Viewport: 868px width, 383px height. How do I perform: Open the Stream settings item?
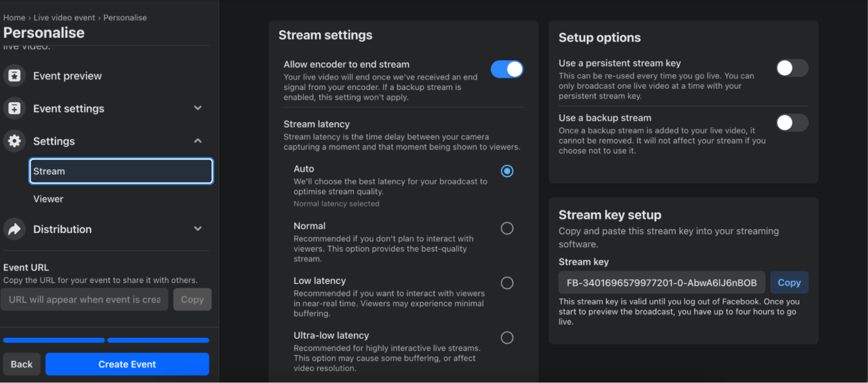pyautogui.click(x=121, y=171)
